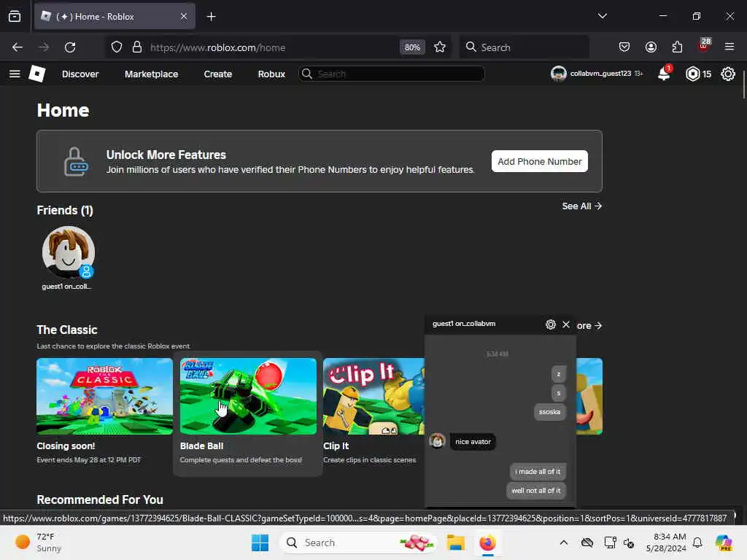Reload the Roblox page
Image resolution: width=747 pixels, height=560 pixels.
(70, 47)
